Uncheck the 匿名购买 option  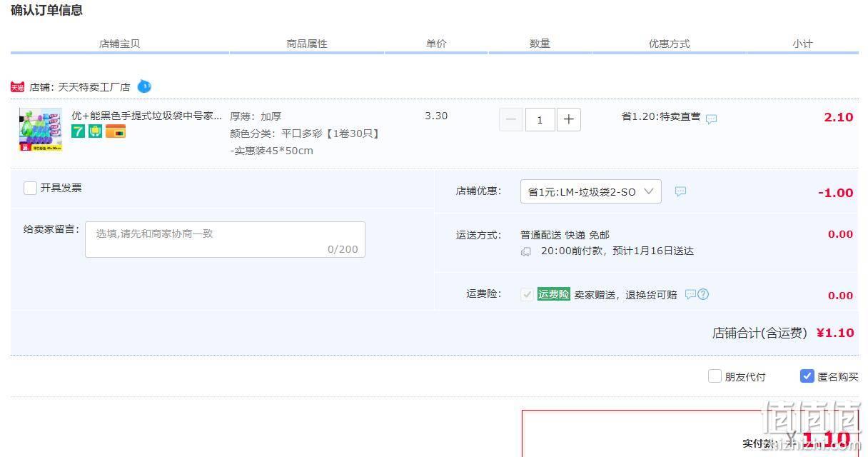[807, 376]
